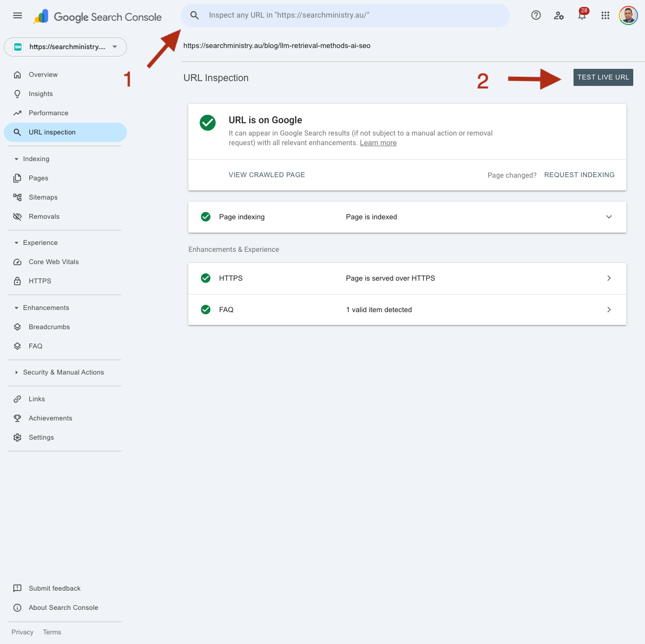The width and height of the screenshot is (645, 644).
Task: Click the 'Page indexing' row label
Action: coord(242,217)
